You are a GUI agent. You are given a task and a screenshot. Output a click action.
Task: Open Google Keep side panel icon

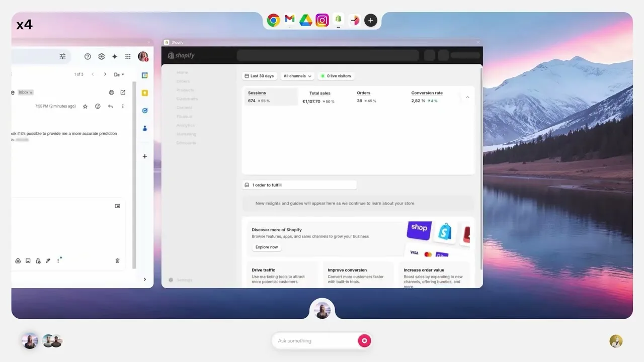coord(145,93)
